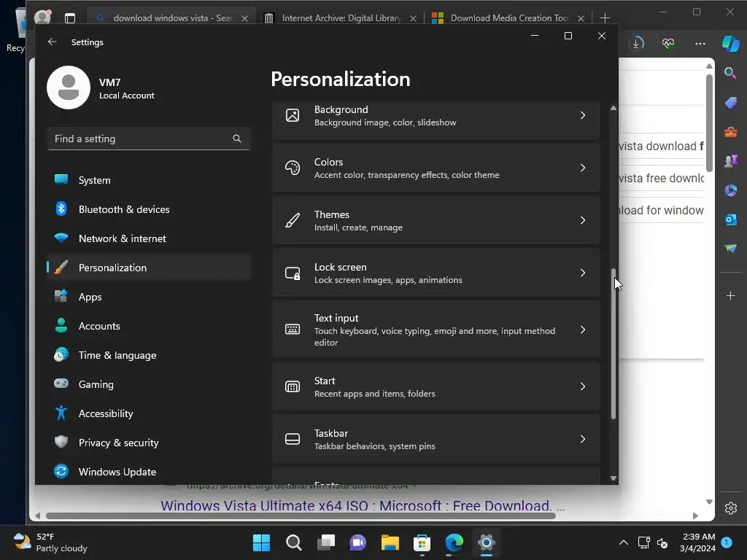Open Edge sidebar Shopping tag icon
747x560 pixels.
(x=730, y=102)
